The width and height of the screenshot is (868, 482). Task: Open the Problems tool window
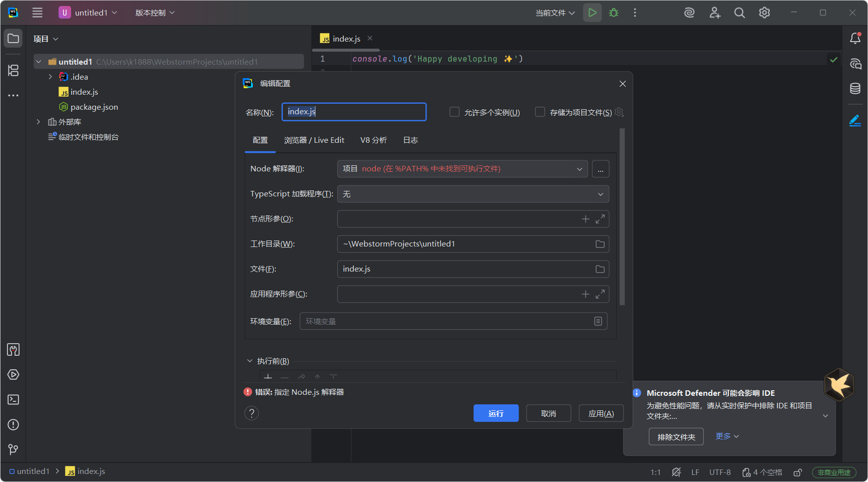click(x=14, y=425)
